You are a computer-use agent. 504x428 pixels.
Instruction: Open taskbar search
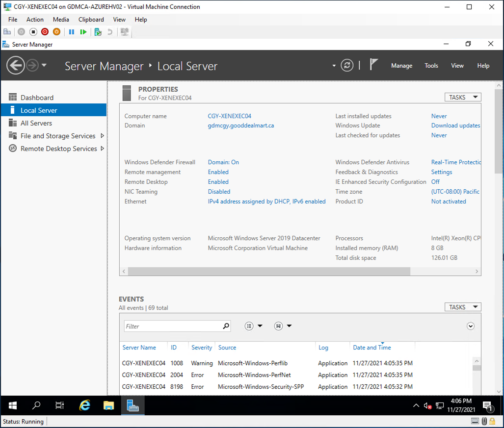tap(36, 405)
